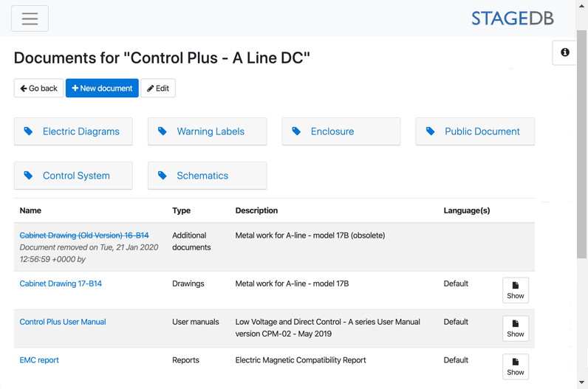The image size is (588, 389).
Task: Click 'Default' language in Cabinet Drawing 17-B14 row
Action: pyautogui.click(x=456, y=283)
